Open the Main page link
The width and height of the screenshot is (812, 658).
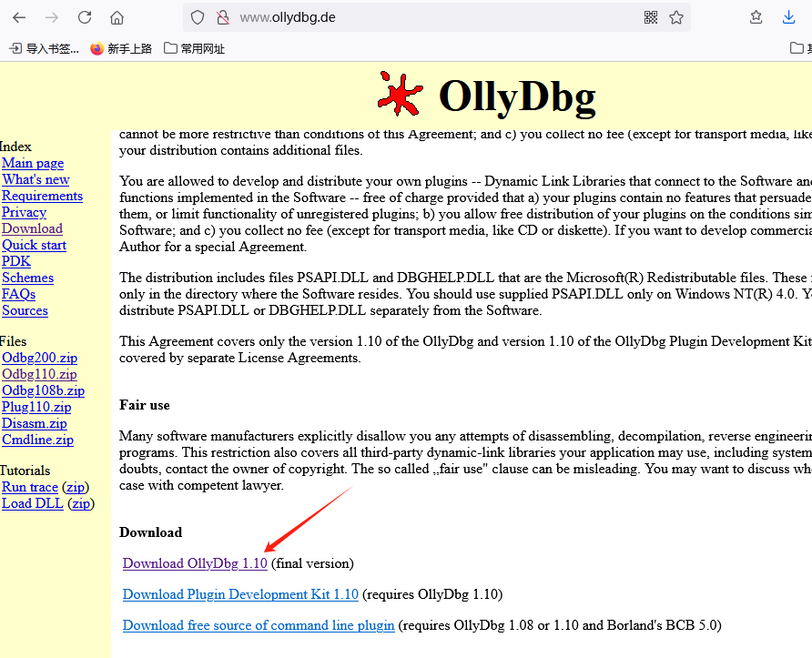tap(33, 163)
